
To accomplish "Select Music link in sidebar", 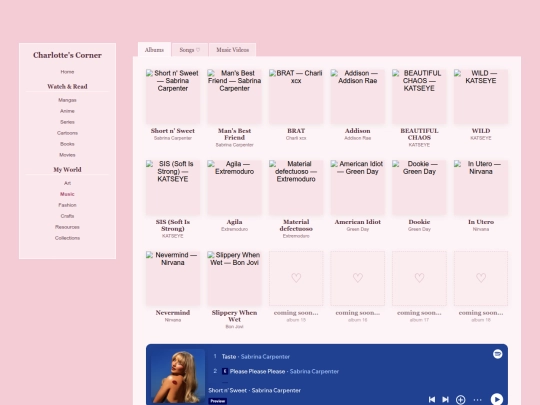I will click(67, 194).
